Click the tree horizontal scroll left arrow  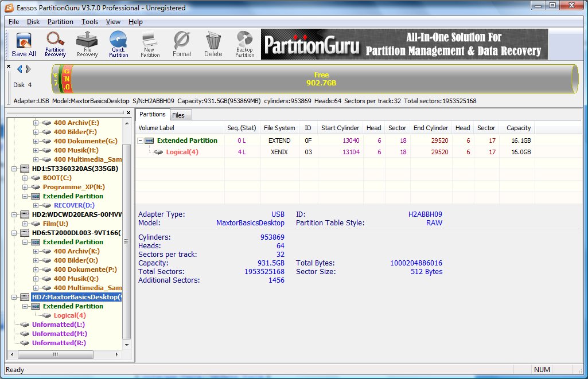click(12, 354)
